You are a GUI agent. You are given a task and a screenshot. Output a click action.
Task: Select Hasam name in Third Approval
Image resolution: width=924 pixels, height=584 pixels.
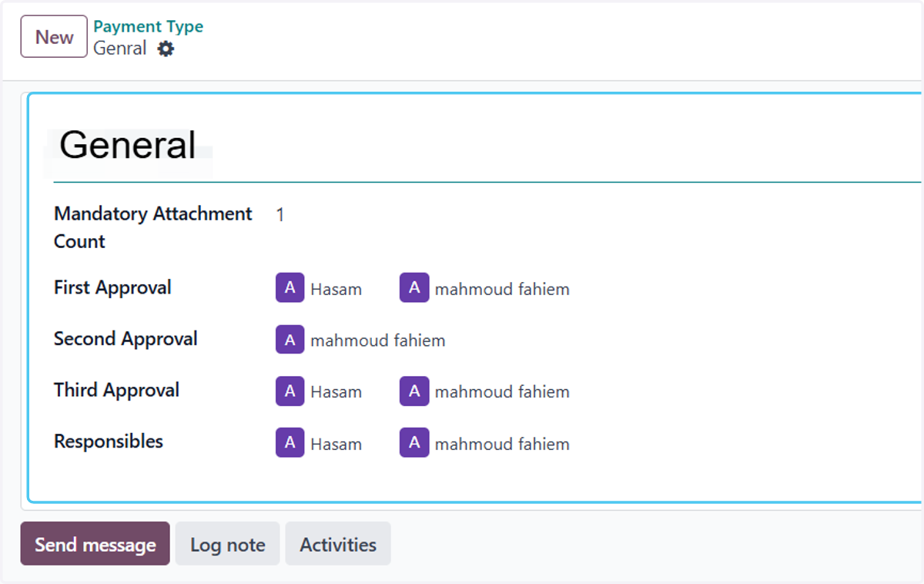(336, 392)
